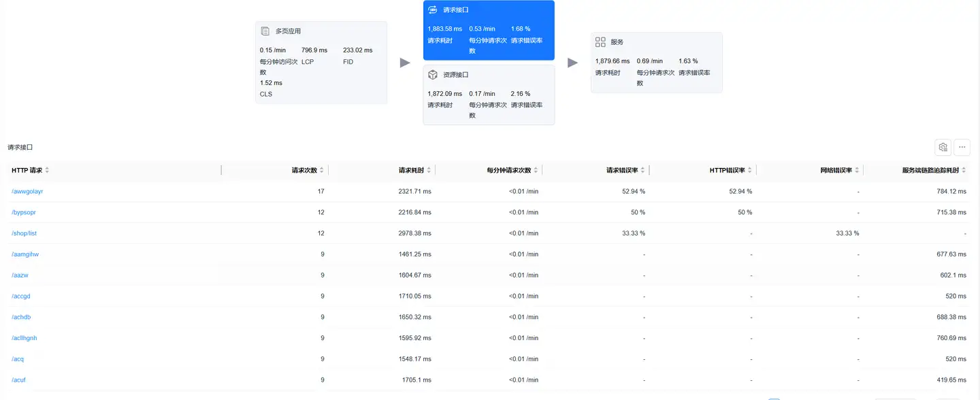Click the 请求接口 card's swap icon
980x400 pixels.
[433, 10]
